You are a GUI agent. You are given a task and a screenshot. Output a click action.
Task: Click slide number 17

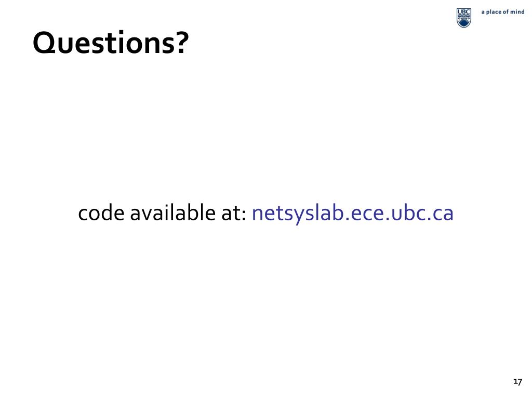(517, 382)
